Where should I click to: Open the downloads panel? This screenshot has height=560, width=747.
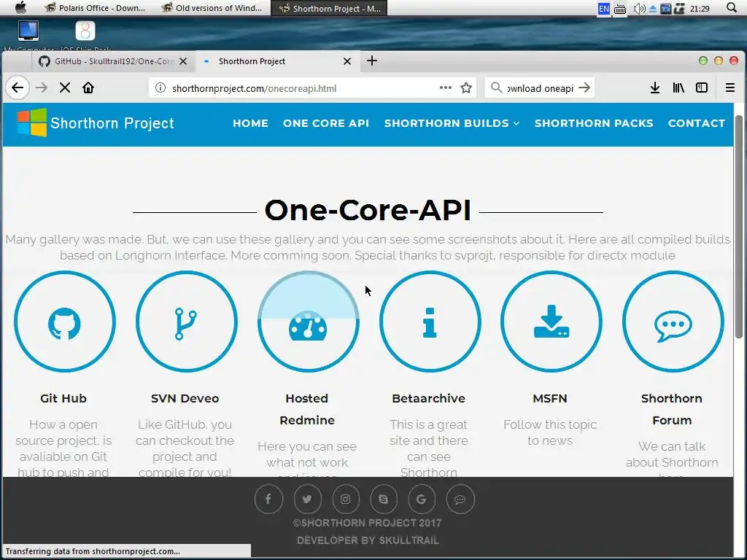[655, 87]
